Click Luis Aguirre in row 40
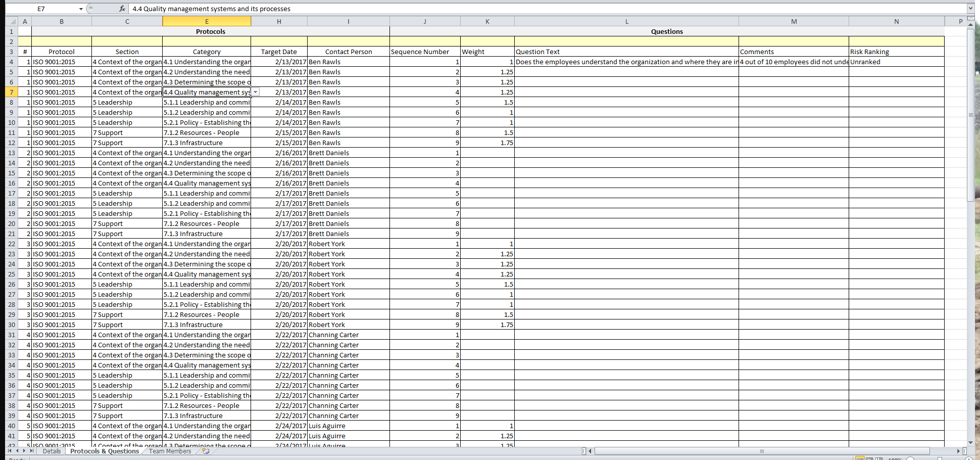The image size is (980, 460). point(349,426)
